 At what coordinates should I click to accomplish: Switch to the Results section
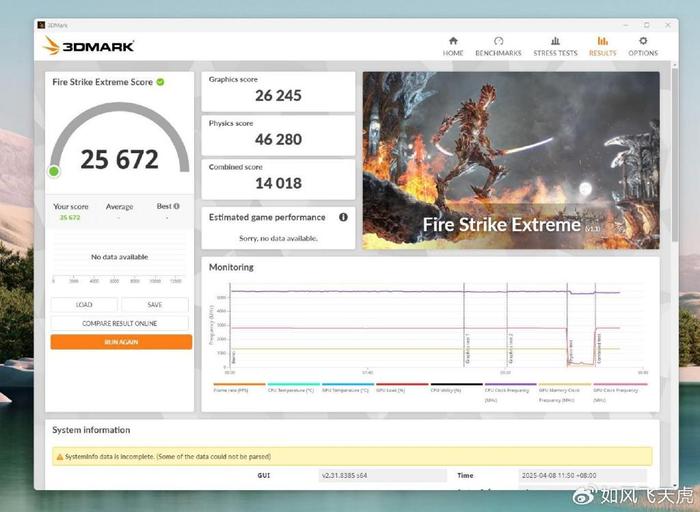602,47
